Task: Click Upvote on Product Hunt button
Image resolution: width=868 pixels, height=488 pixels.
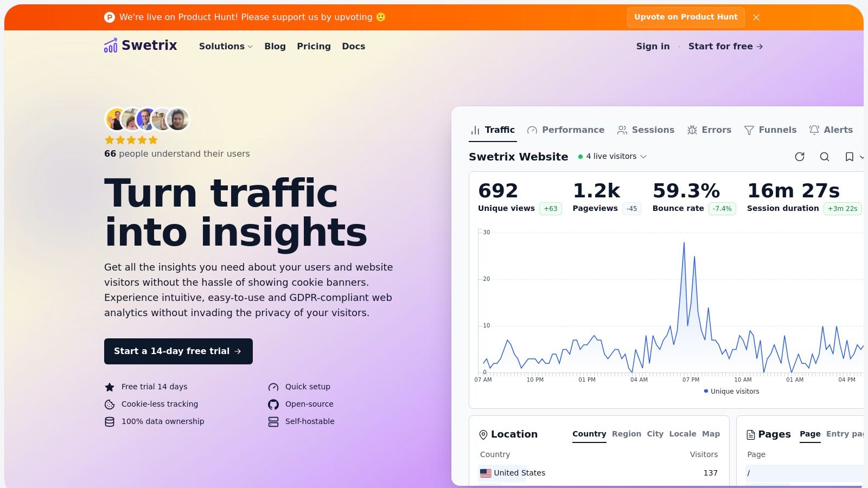Action: [x=686, y=17]
